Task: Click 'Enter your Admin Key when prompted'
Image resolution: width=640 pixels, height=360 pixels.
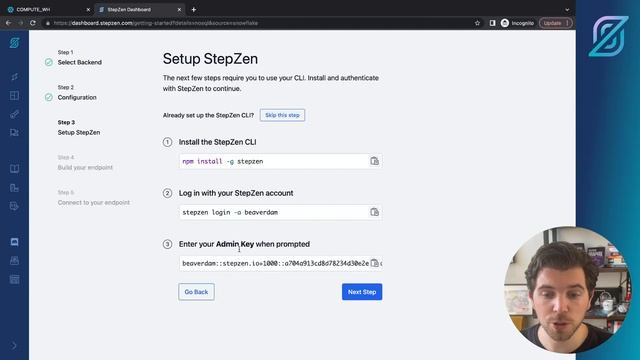Action: (x=244, y=244)
